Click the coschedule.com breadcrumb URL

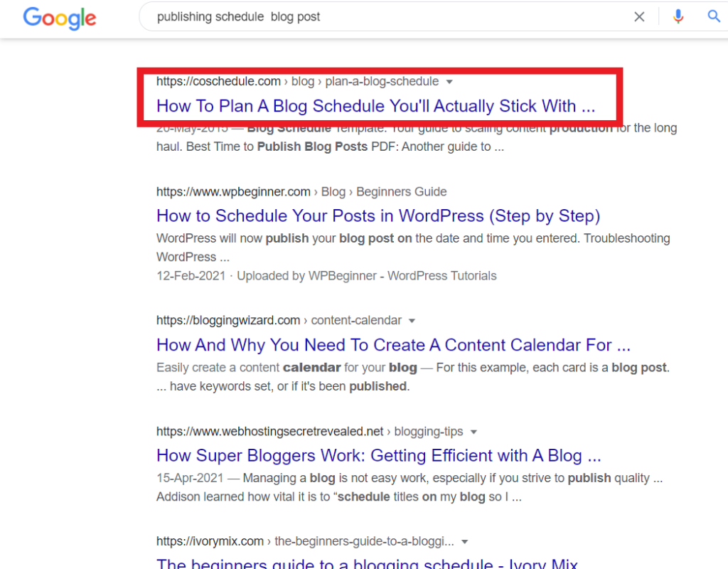click(x=218, y=81)
